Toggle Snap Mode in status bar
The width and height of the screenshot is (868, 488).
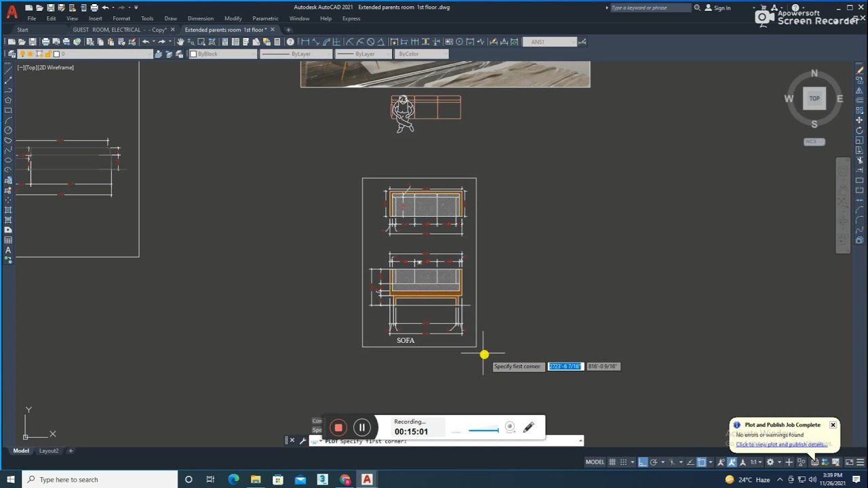(x=623, y=462)
